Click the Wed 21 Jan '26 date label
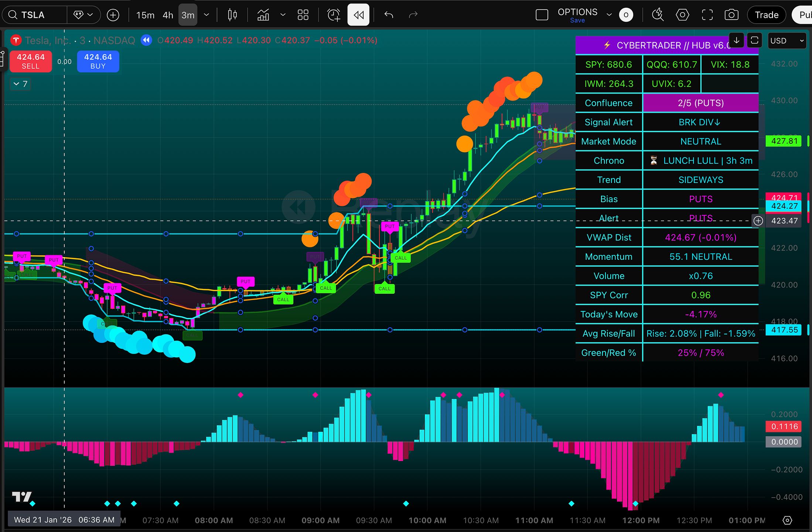The width and height of the screenshot is (812, 532). click(64, 520)
